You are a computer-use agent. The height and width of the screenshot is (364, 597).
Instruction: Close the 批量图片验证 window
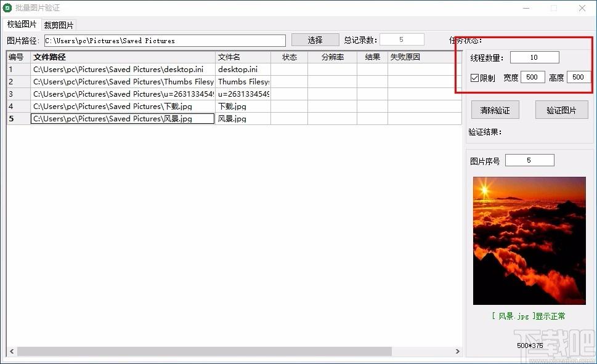click(582, 8)
